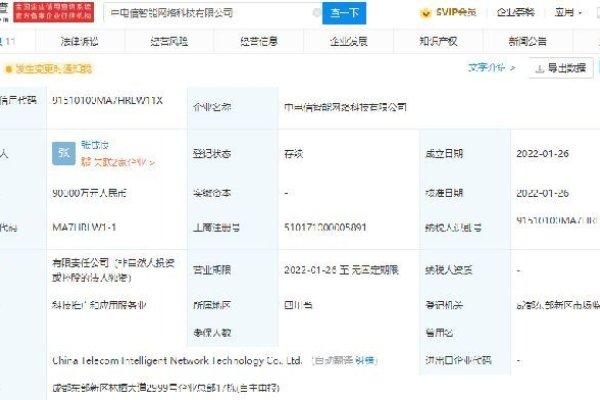
Task: Open the 企业套餐 link
Action: click(x=515, y=13)
